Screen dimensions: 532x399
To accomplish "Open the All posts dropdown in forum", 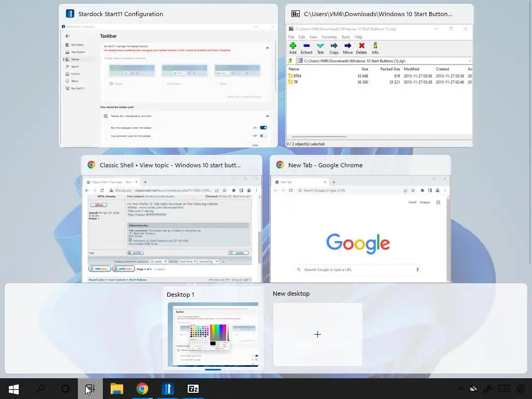I will tap(159, 262).
